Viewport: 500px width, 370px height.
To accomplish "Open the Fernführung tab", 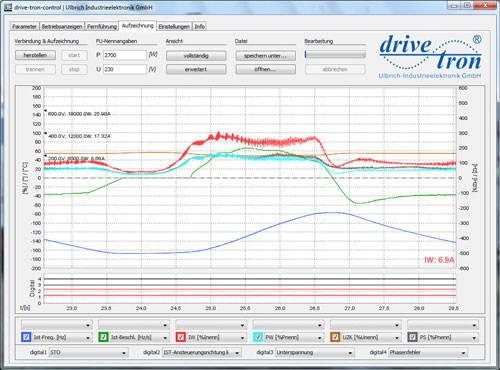I will (102, 27).
